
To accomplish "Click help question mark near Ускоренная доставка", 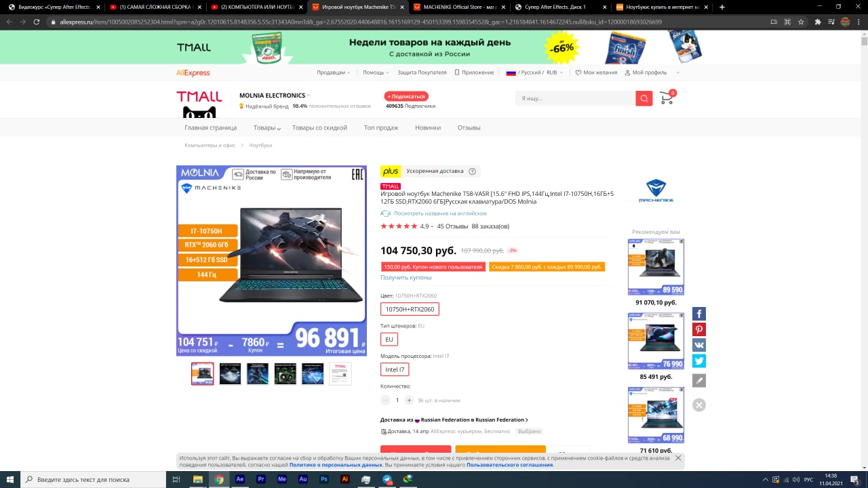I will pos(473,171).
